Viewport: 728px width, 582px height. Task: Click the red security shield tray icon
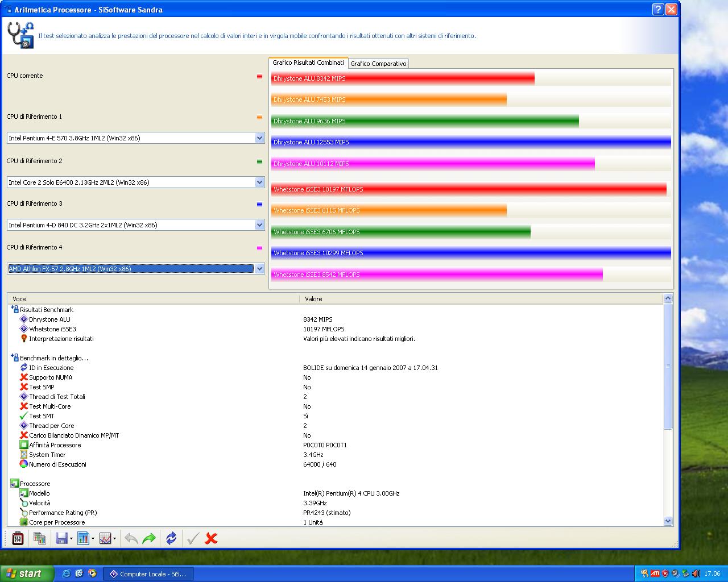[x=665, y=573]
